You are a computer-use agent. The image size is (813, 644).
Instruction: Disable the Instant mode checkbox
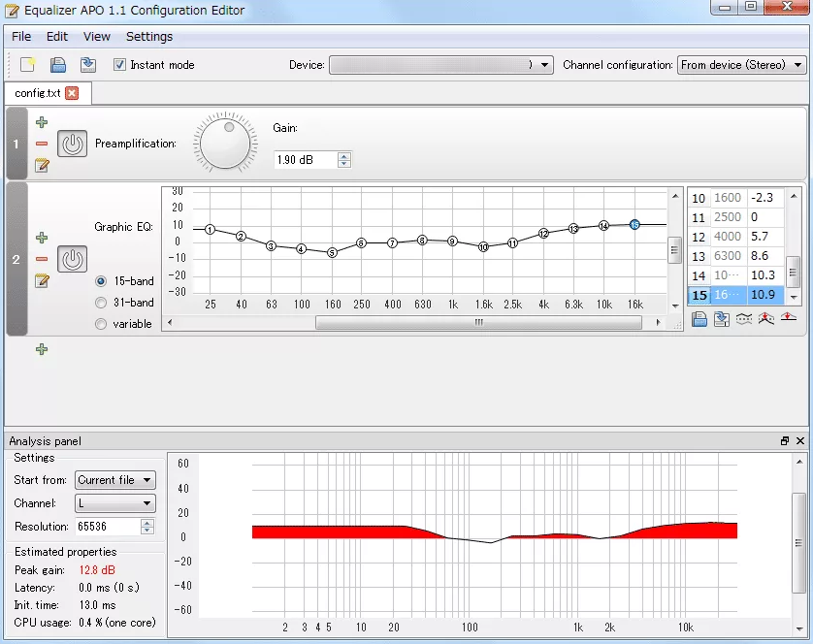tap(120, 65)
